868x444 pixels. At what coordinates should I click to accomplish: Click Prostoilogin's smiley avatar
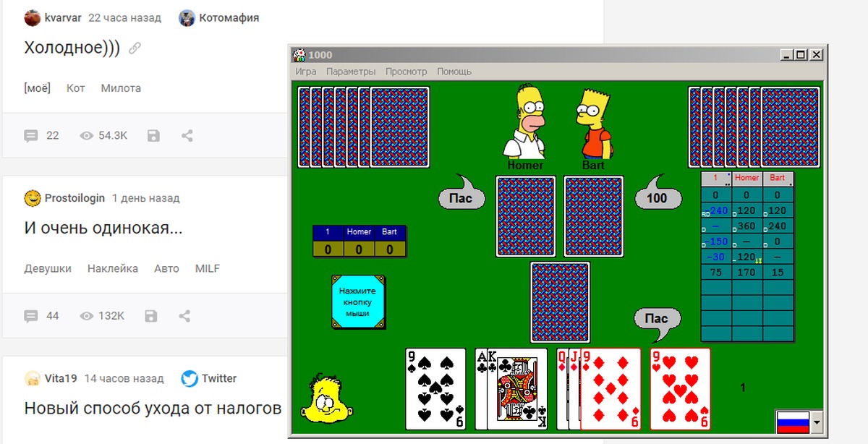[x=32, y=197]
